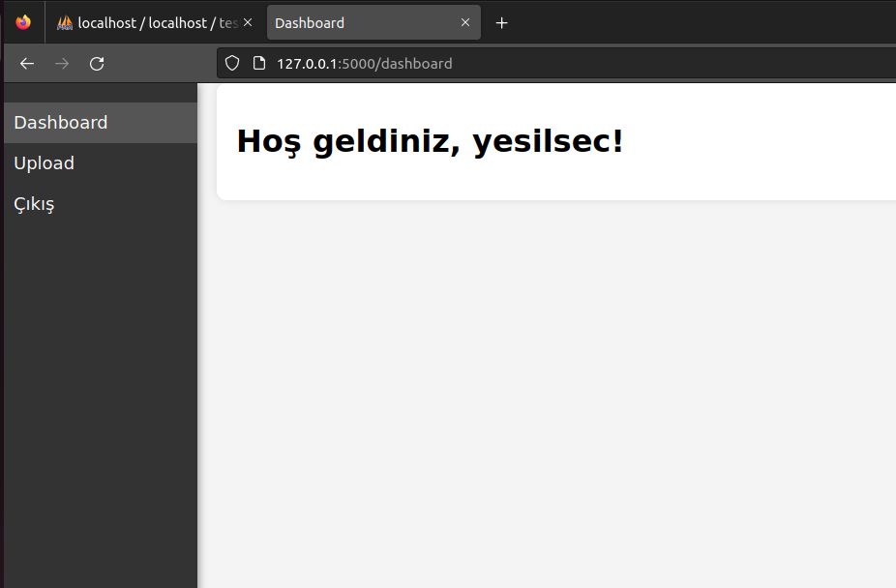Screen dimensions: 896x588
Task: Open the Upload page from sidebar
Action: [101, 163]
